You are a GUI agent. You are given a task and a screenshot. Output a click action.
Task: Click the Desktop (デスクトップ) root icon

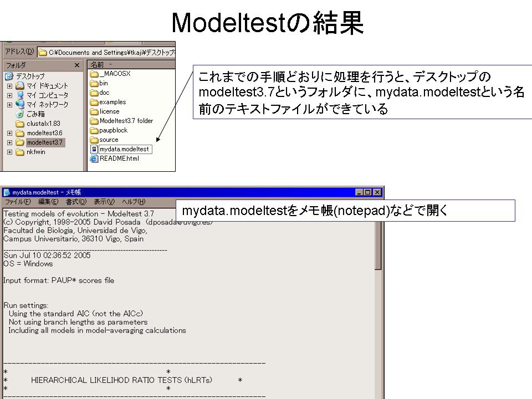(9, 76)
